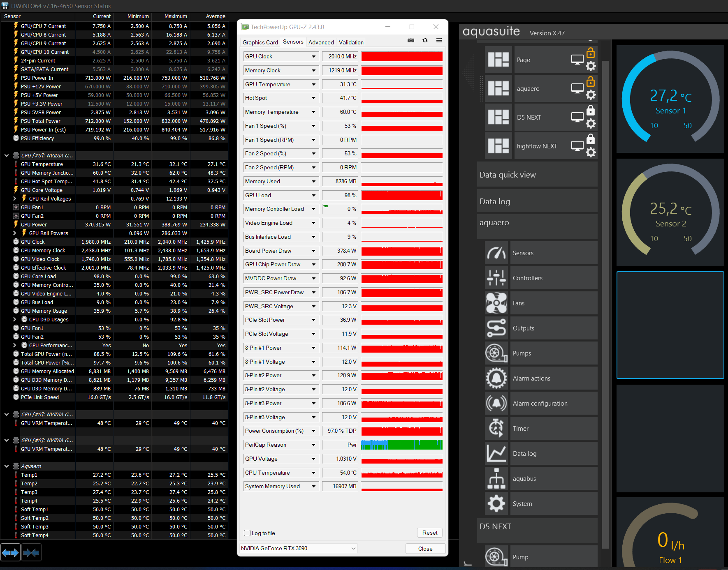The height and width of the screenshot is (570, 728).
Task: Open the aquasuite Timer icon
Action: 496,429
